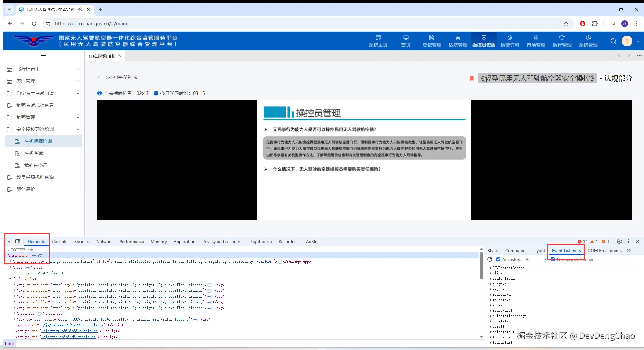Expand 执照管理 sidebar menu

click(43, 117)
